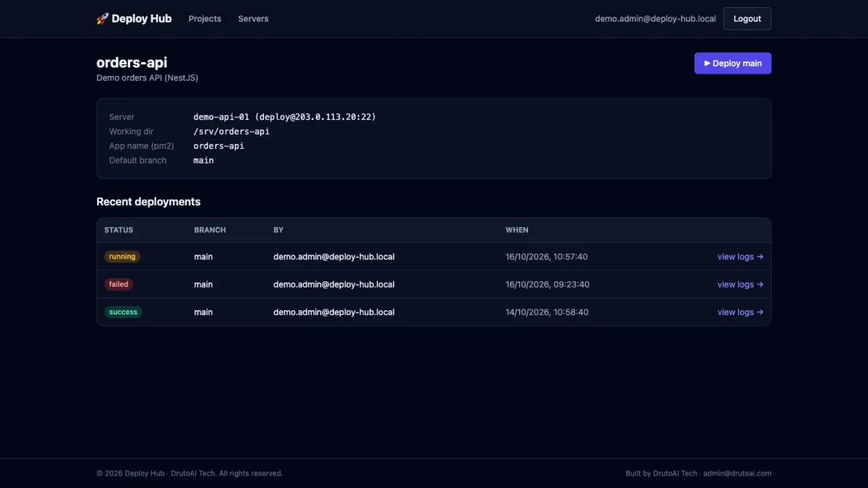Click the deployer email in success row
The height and width of the screenshot is (488, 868).
(x=334, y=312)
